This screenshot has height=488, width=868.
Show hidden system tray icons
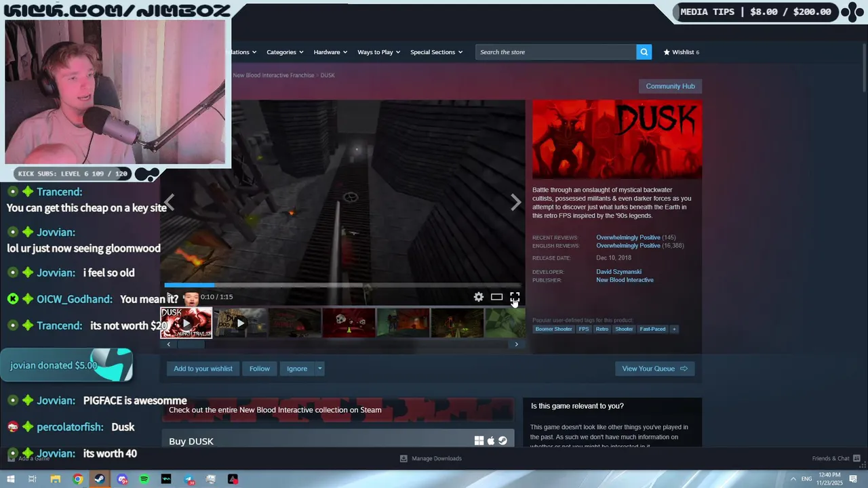coord(793,479)
